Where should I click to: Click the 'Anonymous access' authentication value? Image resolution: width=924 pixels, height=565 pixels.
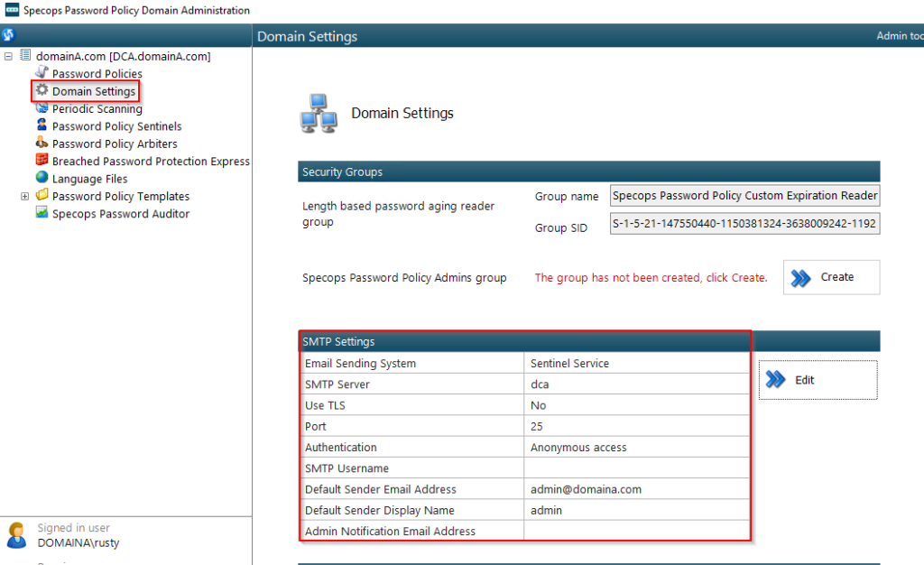(x=636, y=447)
